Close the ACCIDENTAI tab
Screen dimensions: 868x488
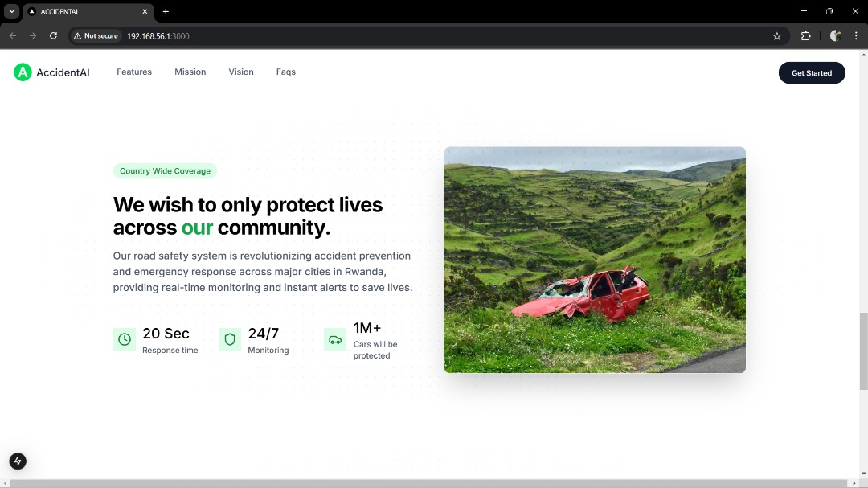[145, 11]
